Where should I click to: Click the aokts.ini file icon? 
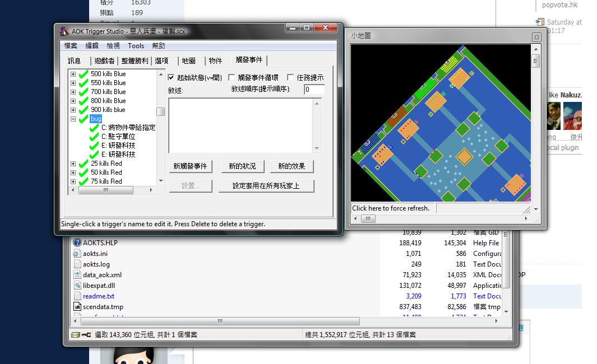[x=77, y=253]
